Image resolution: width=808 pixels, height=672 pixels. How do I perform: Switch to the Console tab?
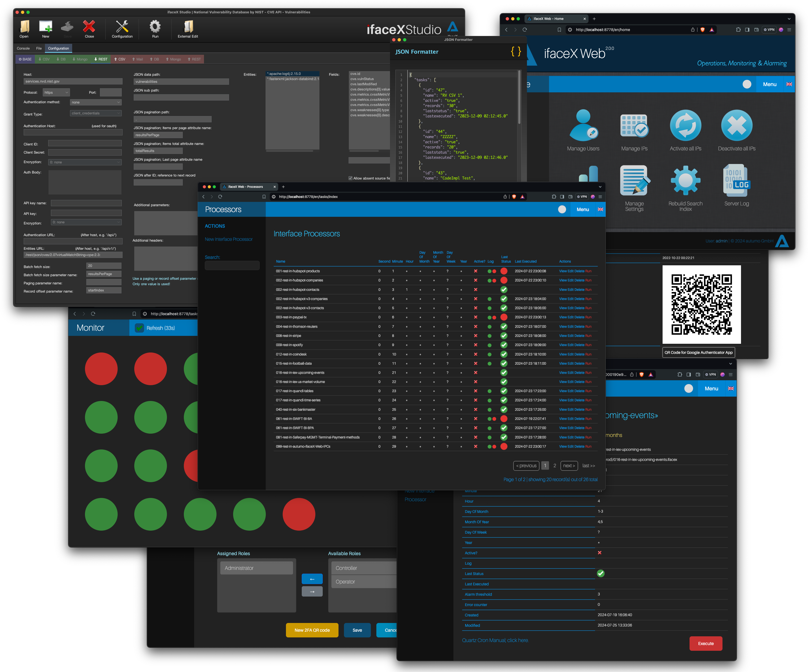pos(23,48)
